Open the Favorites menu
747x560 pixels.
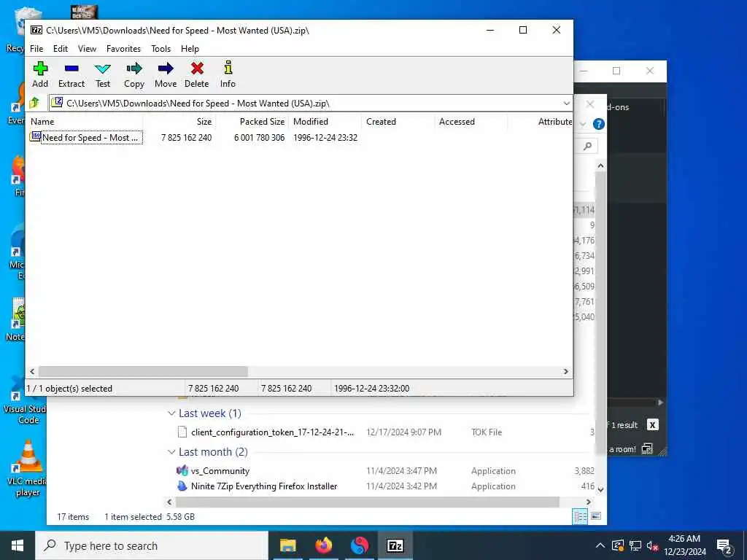123,49
